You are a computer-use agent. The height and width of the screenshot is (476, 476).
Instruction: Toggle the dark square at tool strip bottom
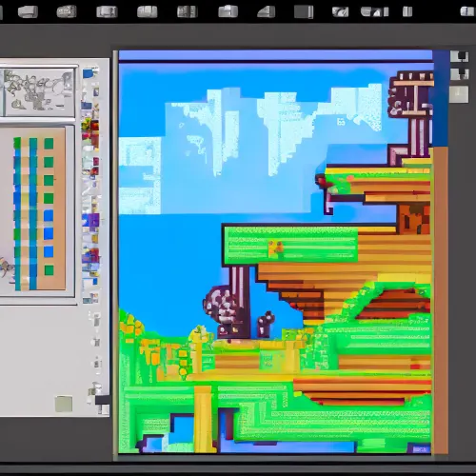pyautogui.click(x=102, y=400)
